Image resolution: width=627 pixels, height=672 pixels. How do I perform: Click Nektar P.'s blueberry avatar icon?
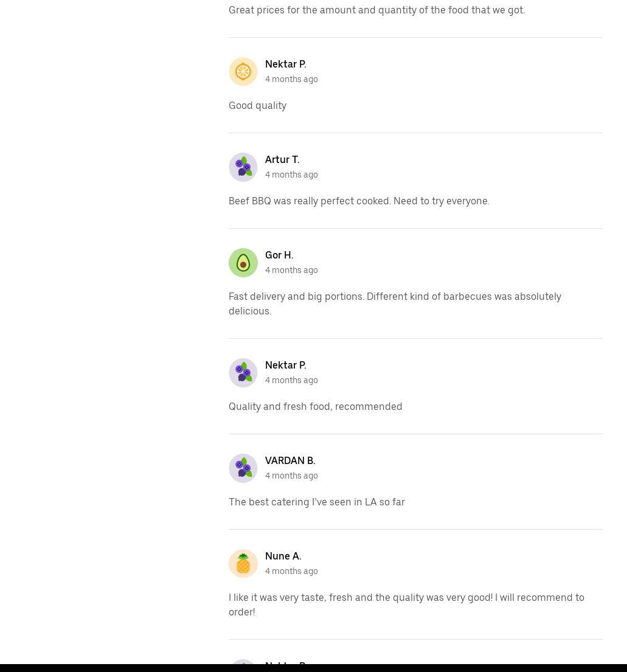(243, 373)
